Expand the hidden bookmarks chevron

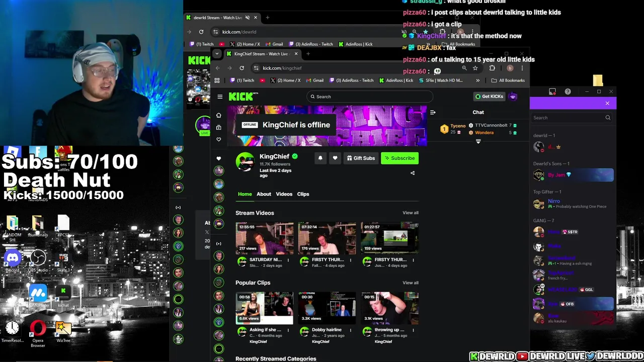[x=477, y=80]
